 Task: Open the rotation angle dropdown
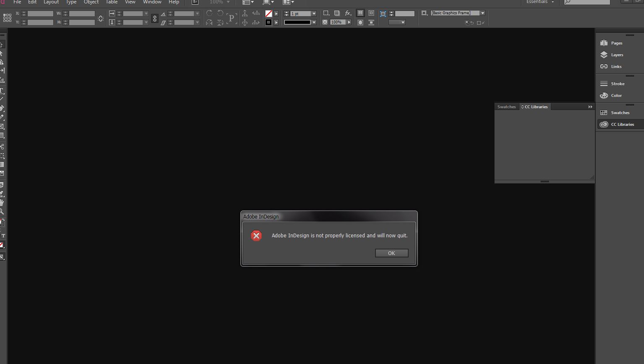pos(197,13)
